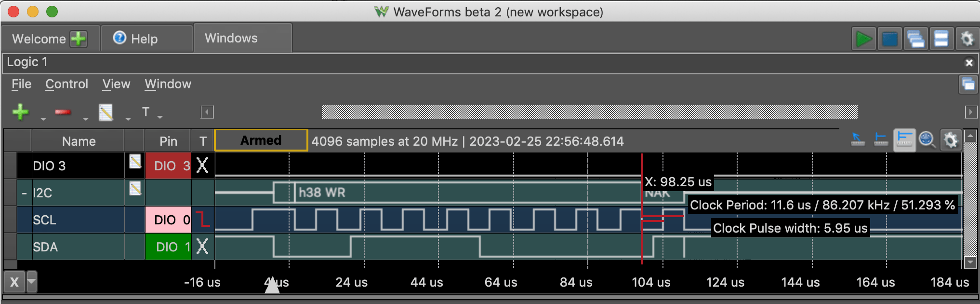The height and width of the screenshot is (304, 980).
Task: Click the notepad edit channel toolbar icon
Action: pyautogui.click(x=106, y=112)
